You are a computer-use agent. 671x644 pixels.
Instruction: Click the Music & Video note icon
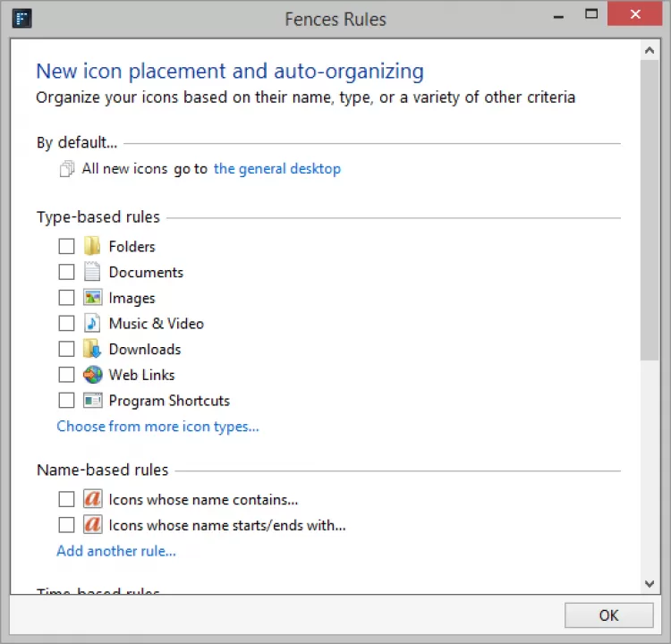pyautogui.click(x=92, y=323)
